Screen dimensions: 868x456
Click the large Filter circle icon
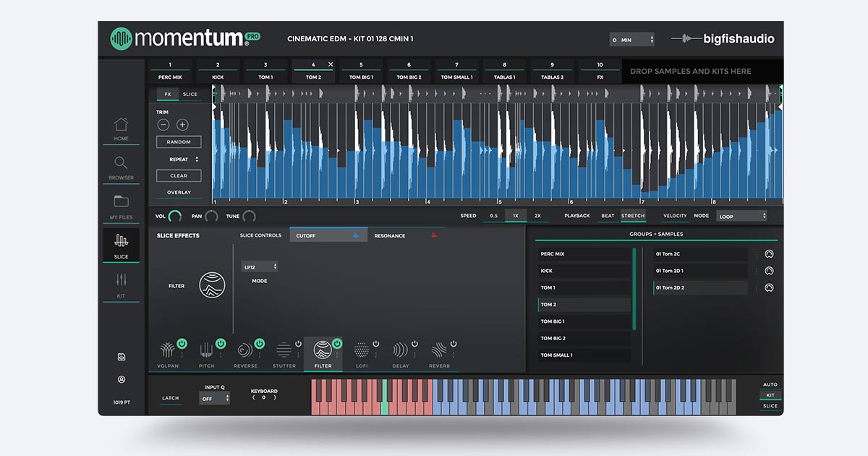pyautogui.click(x=212, y=285)
